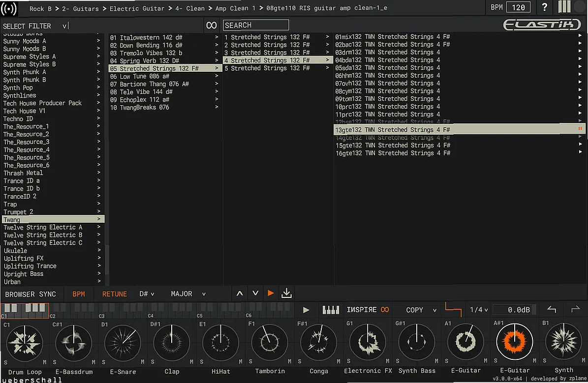Toggle RETUNE off
This screenshot has height=383, width=588.
pos(114,294)
